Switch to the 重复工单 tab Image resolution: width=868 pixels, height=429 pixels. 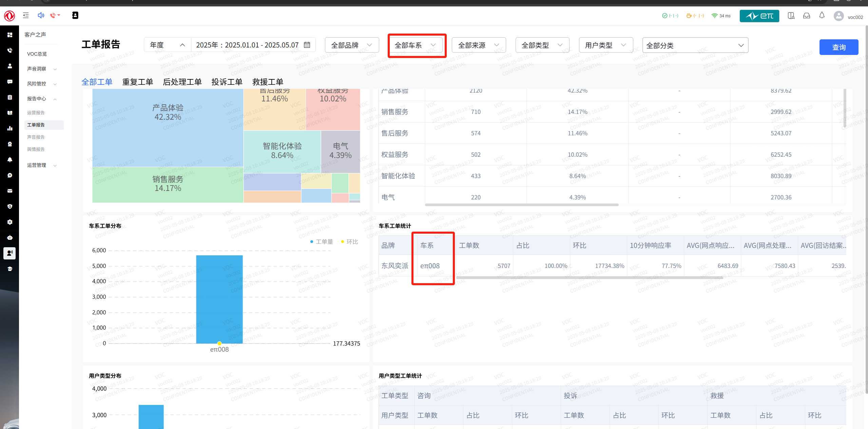coord(137,82)
